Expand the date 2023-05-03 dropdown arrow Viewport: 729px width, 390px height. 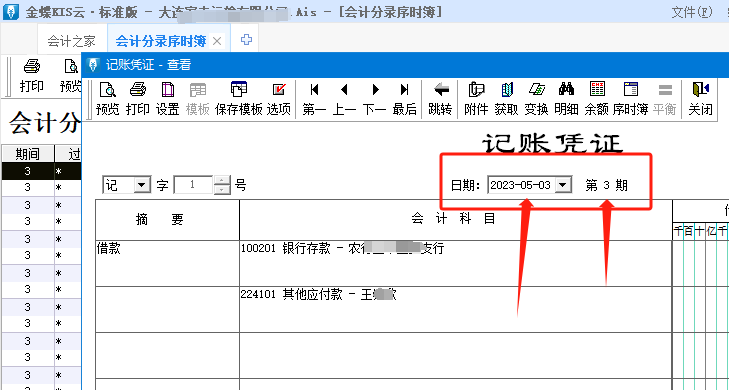[x=563, y=185]
